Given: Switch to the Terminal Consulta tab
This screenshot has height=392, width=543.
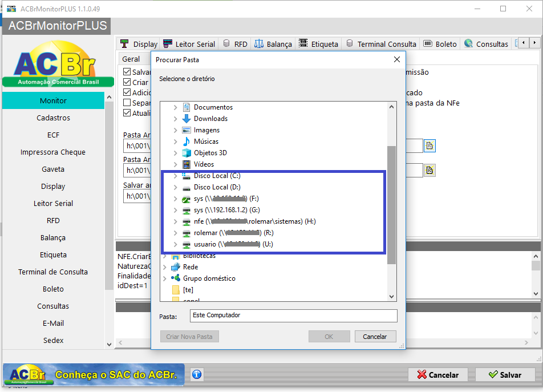Looking at the screenshot, I should [381, 43].
